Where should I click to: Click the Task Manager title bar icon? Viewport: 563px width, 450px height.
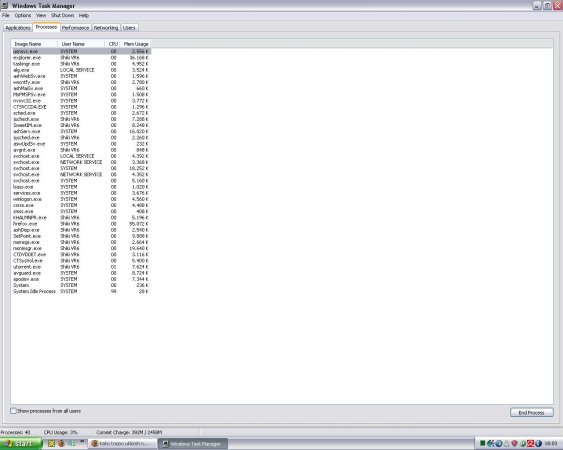pyautogui.click(x=5, y=5)
